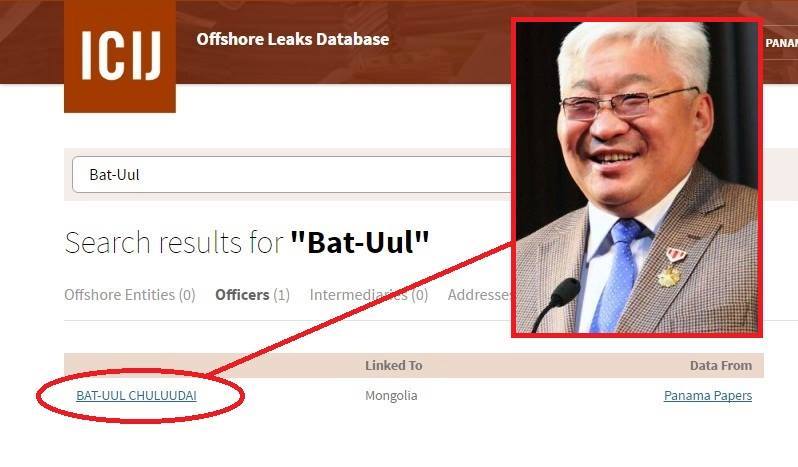
Task: Click the Search results for "Bat-Uul" heading
Action: coord(247,242)
